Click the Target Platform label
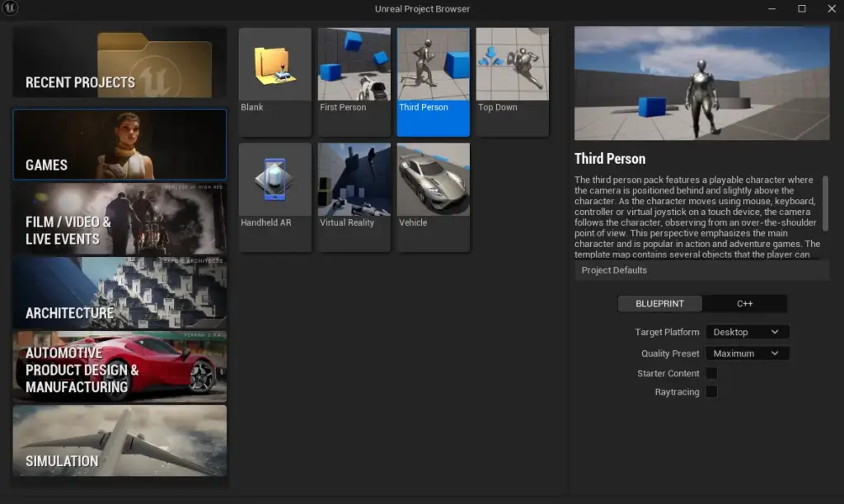Screen dimensions: 844x504 tap(667, 332)
